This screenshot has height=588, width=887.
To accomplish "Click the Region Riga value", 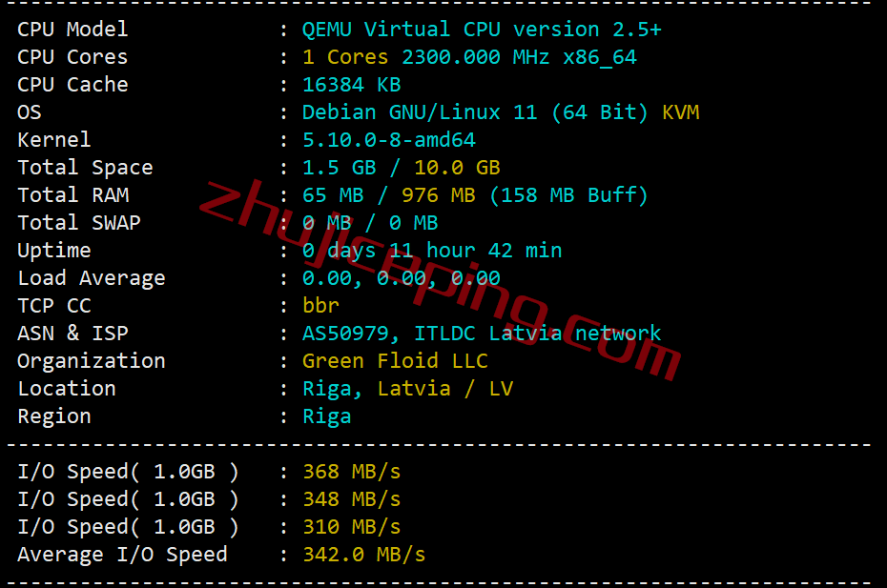I will (326, 416).
